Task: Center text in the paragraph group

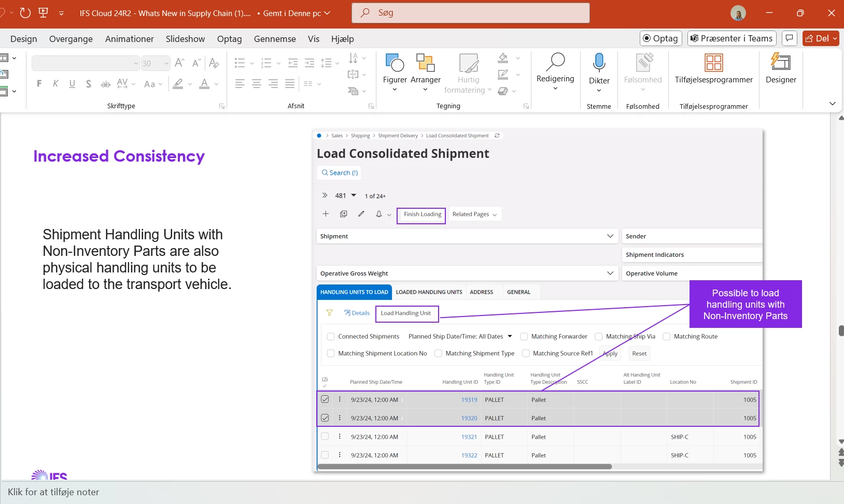Action: click(x=256, y=83)
